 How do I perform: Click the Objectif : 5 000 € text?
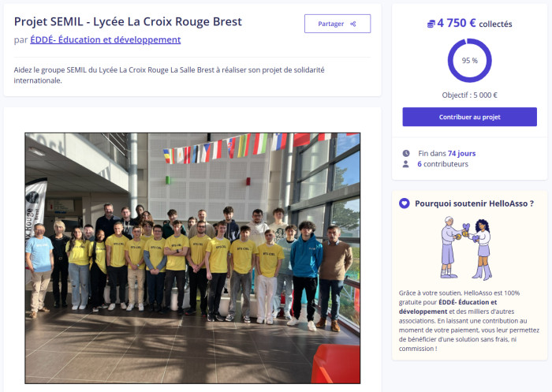point(470,95)
